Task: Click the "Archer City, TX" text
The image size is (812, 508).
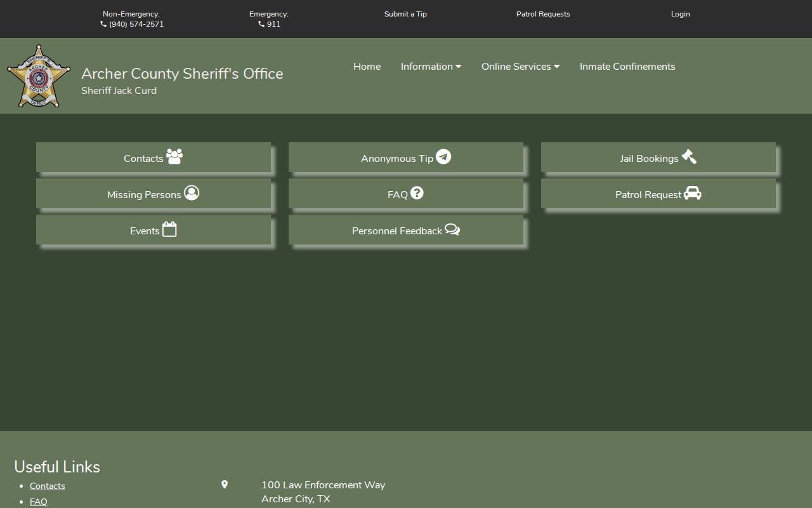Action: click(296, 499)
